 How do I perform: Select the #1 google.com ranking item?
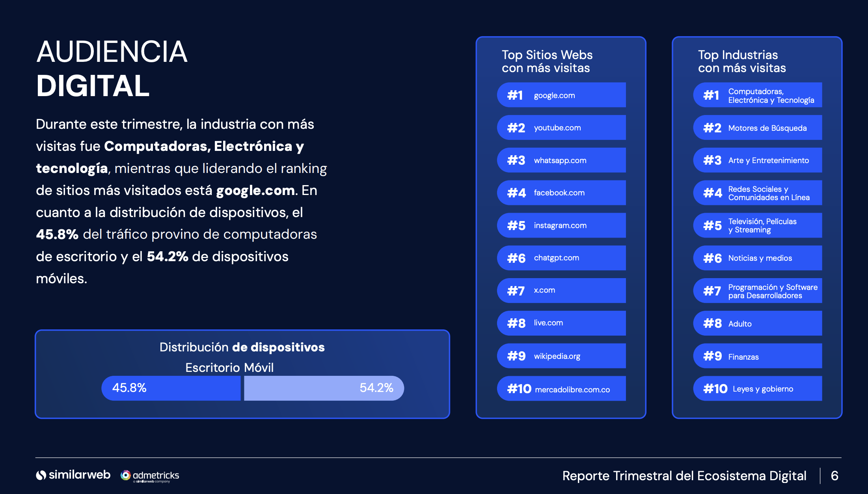[561, 95]
